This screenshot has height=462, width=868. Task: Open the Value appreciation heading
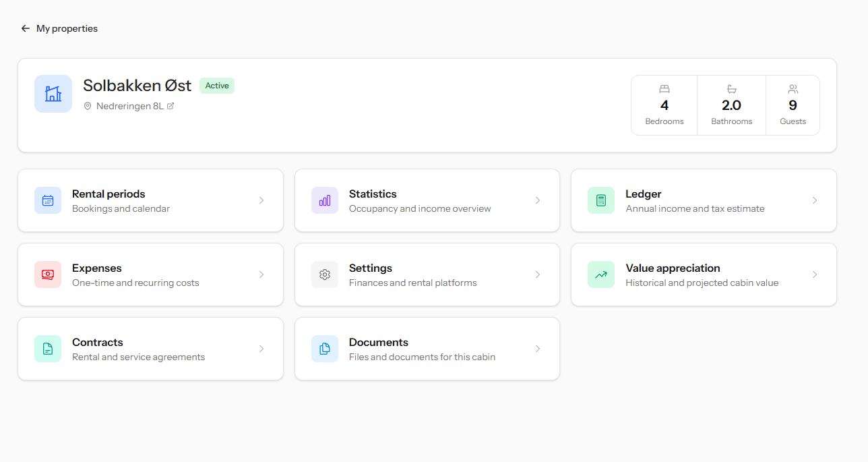tap(673, 268)
